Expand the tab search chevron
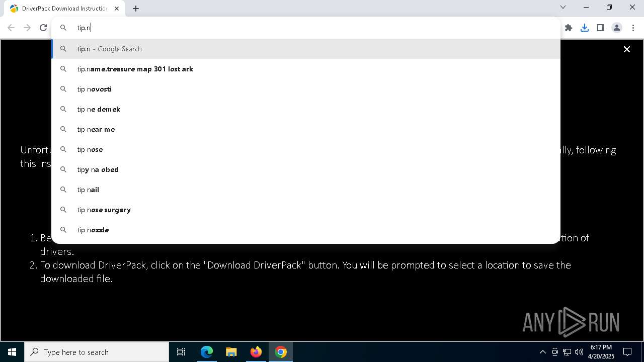The width and height of the screenshot is (644, 362). tap(563, 7)
